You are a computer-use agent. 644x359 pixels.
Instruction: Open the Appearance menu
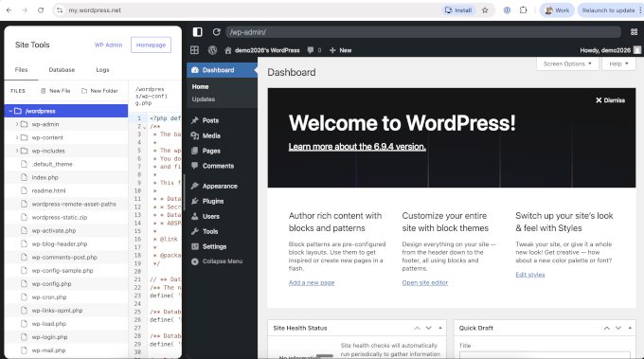click(223, 186)
